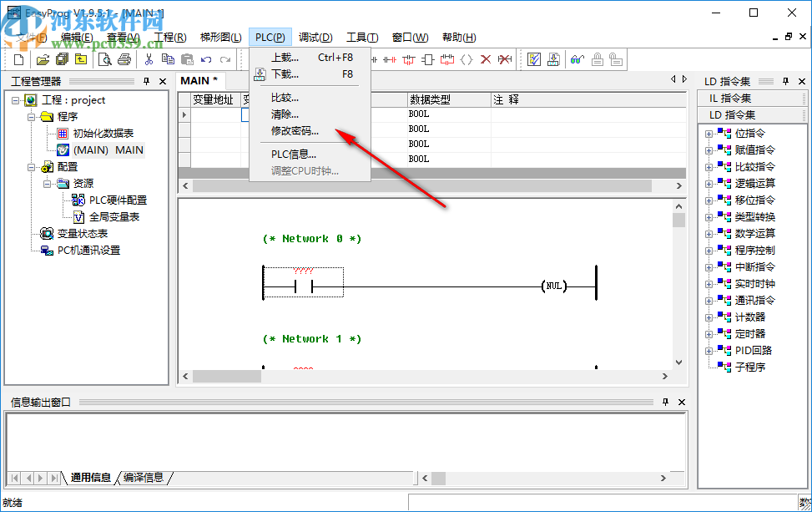Click the red parallel branch icon
This screenshot has height=512, width=812.
tap(447, 59)
